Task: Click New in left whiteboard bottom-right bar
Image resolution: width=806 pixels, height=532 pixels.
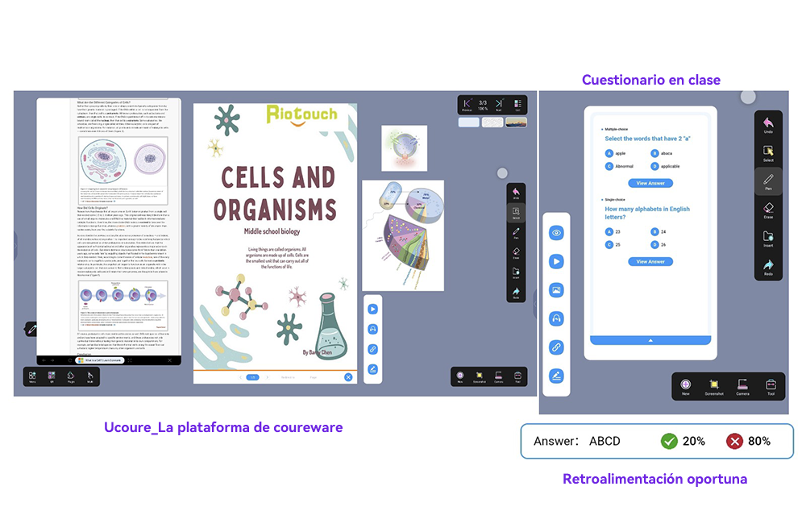Action: tap(460, 376)
